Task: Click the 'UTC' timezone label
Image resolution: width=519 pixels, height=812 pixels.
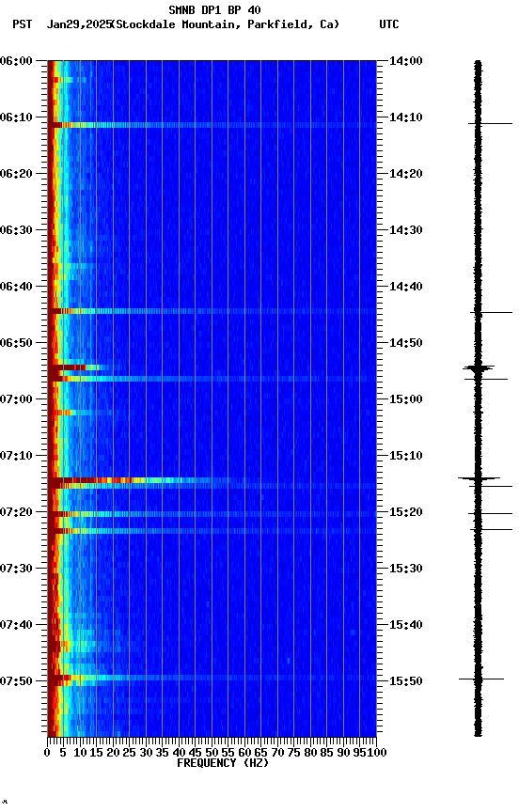Action: 389,24
